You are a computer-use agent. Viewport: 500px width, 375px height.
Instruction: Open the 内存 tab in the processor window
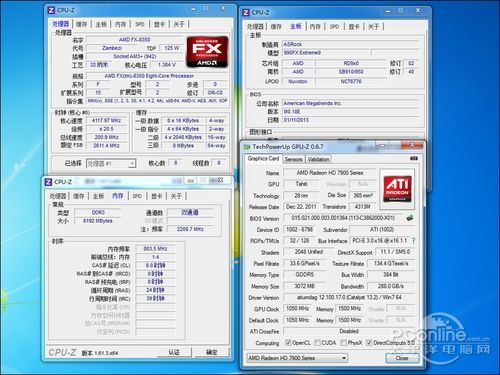coord(120,24)
